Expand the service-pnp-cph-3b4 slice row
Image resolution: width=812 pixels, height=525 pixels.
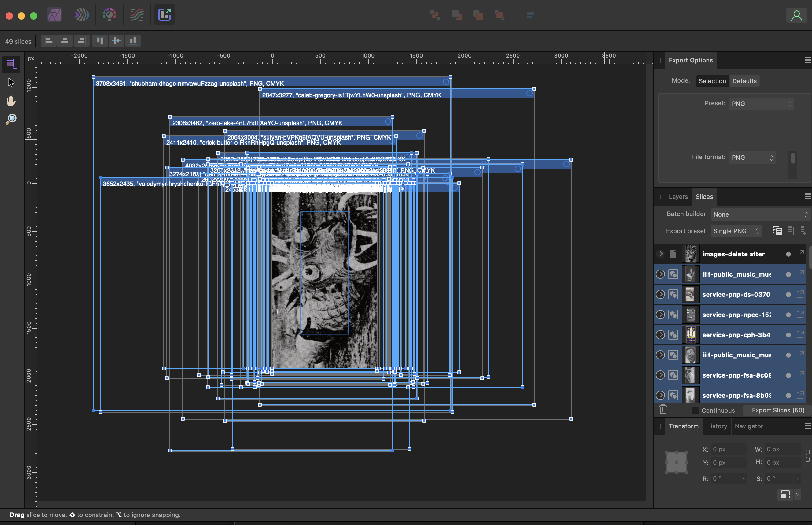(660, 334)
